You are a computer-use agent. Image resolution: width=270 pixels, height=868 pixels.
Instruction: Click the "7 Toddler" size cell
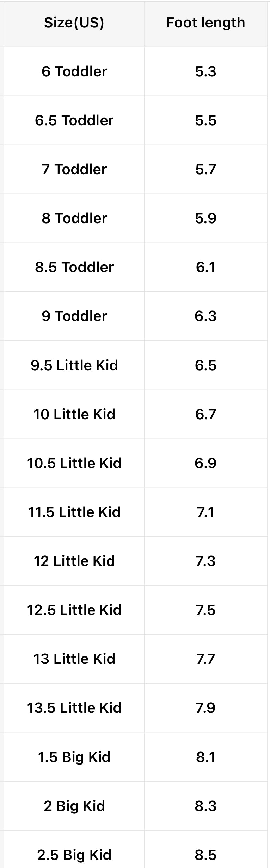click(74, 169)
